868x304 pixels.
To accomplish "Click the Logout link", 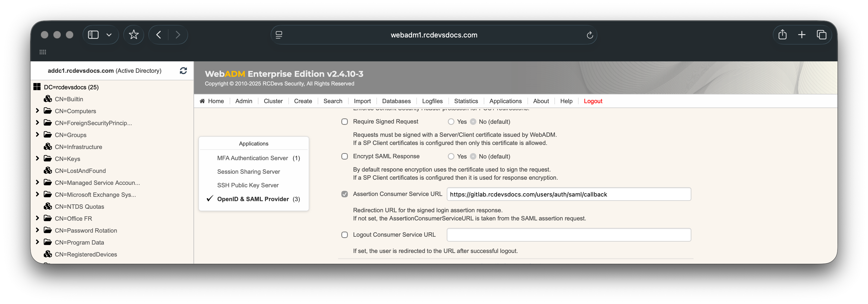I will pyautogui.click(x=593, y=101).
